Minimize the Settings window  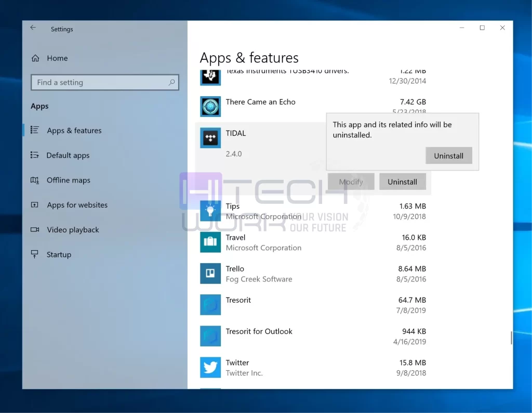[462, 28]
